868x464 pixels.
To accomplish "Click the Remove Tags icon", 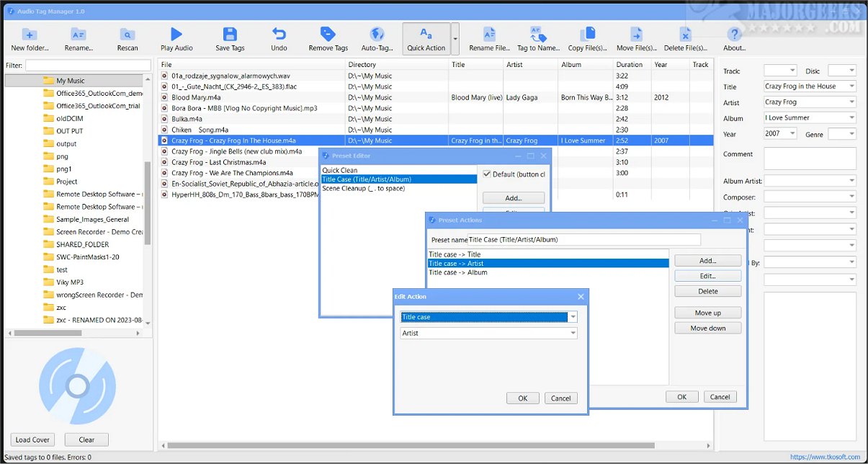I will (x=328, y=34).
